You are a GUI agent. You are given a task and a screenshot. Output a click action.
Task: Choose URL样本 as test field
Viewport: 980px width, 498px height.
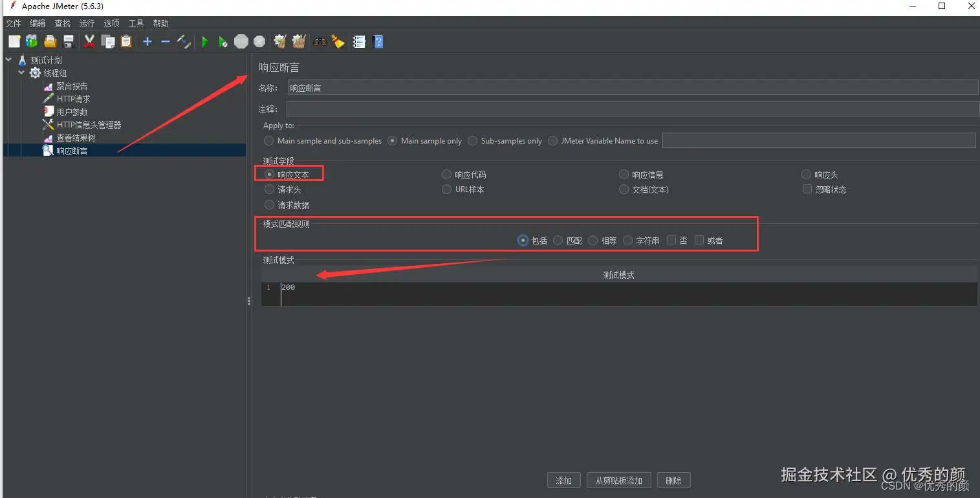447,189
